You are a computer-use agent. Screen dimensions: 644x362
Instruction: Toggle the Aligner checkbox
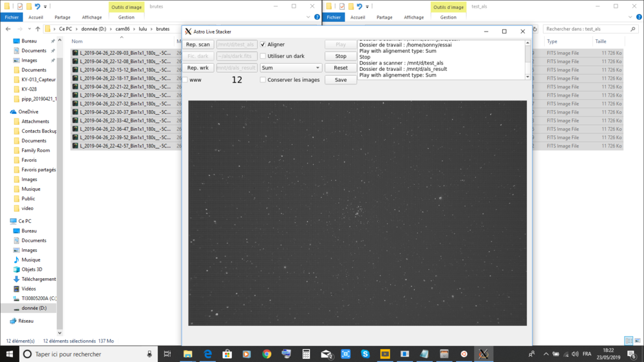point(263,44)
